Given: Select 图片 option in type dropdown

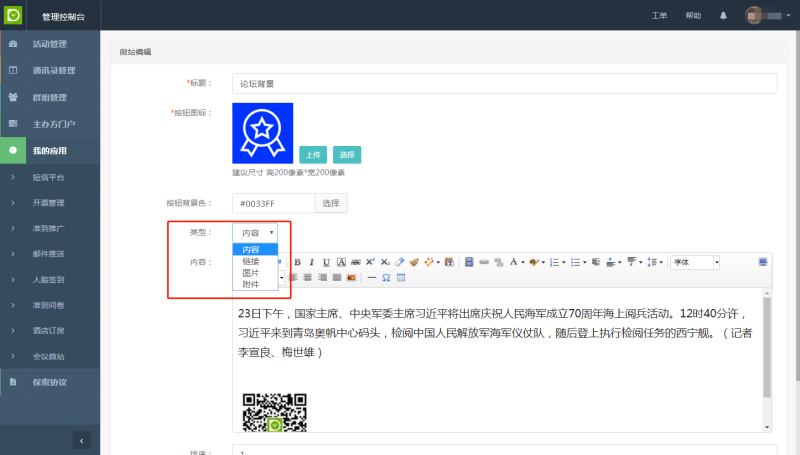Looking at the screenshot, I should pyautogui.click(x=250, y=273).
